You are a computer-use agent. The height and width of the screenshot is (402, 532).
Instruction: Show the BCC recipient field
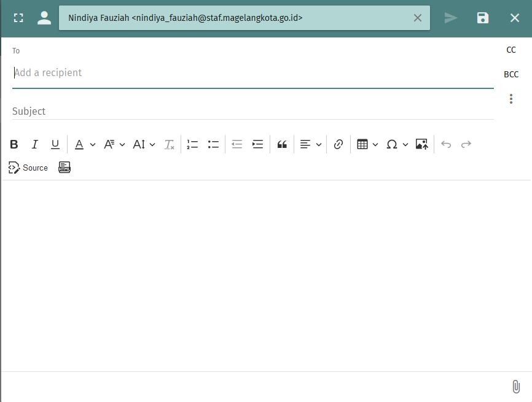tap(511, 74)
